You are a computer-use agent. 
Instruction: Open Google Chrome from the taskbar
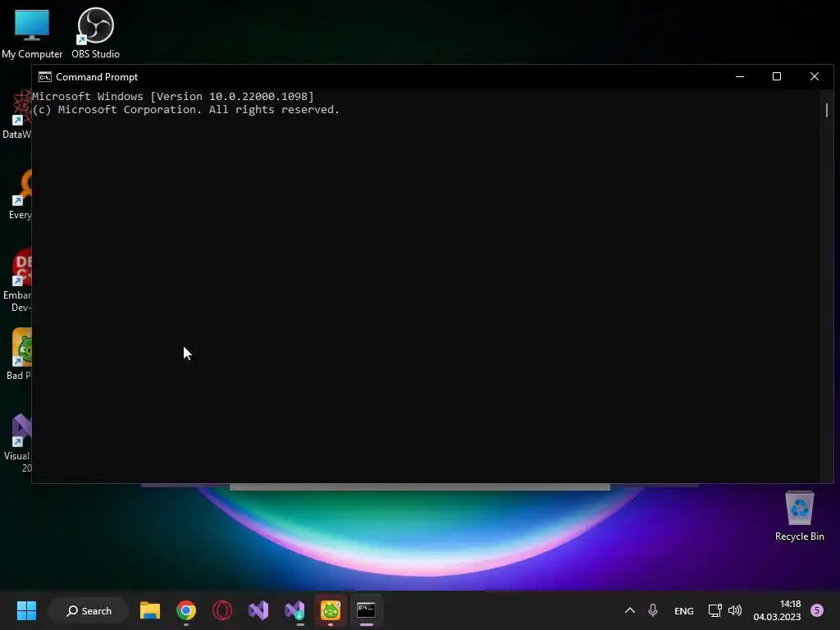(186, 610)
